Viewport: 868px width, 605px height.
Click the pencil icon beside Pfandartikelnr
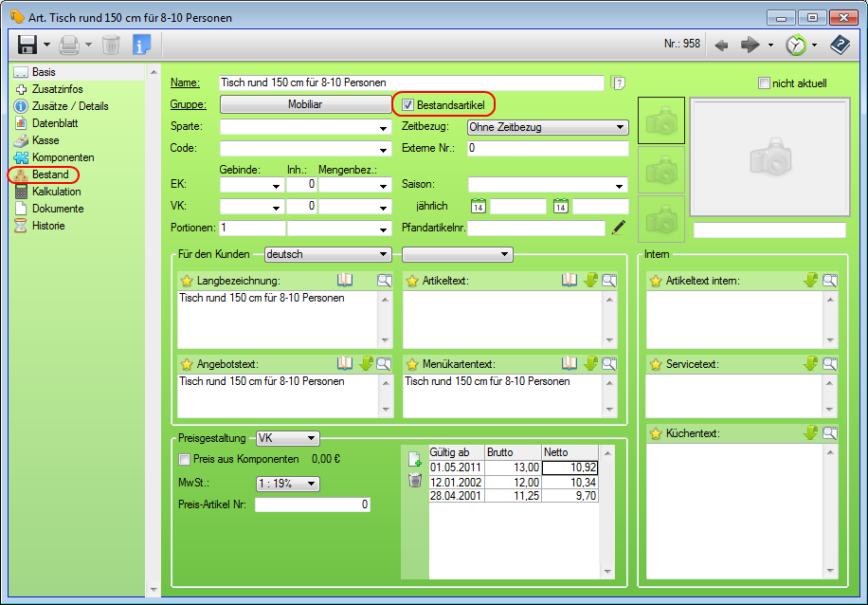tap(619, 228)
